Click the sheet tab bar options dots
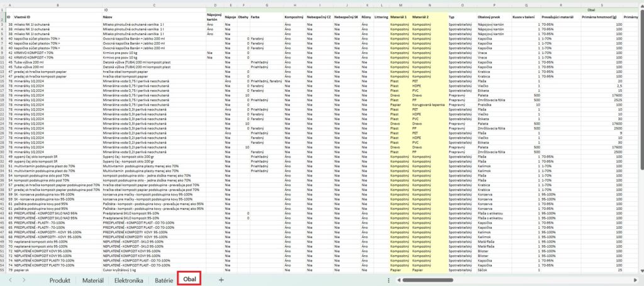Image resolution: width=644 pixels, height=286 pixels. point(389,280)
